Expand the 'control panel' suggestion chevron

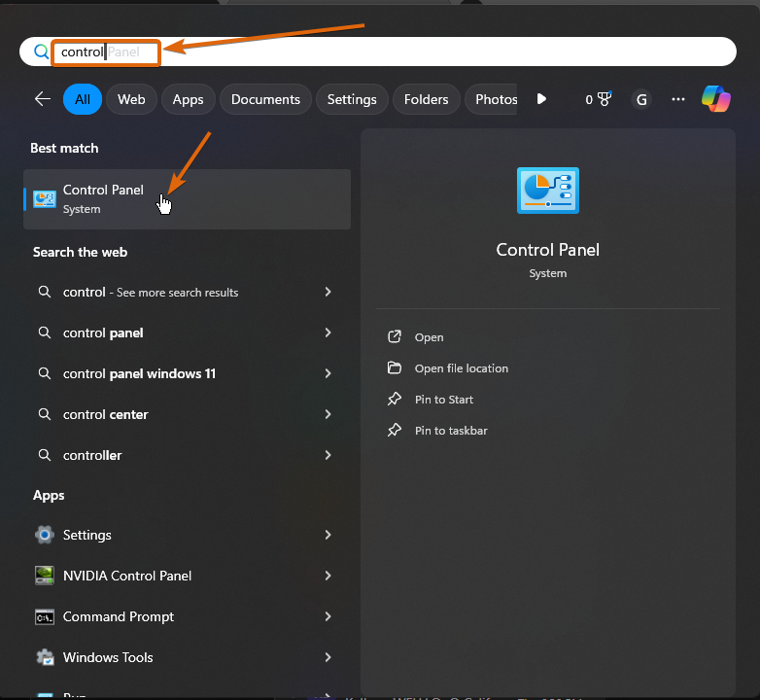tap(328, 332)
